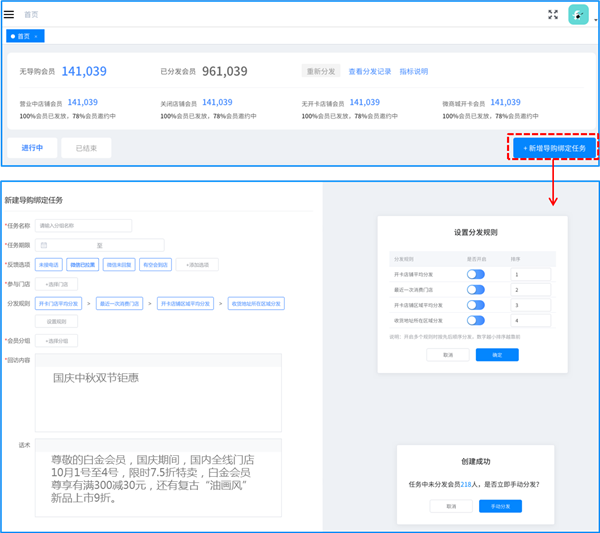Click the 任务名称 input field
This screenshot has width=600, height=533.
coord(83,226)
